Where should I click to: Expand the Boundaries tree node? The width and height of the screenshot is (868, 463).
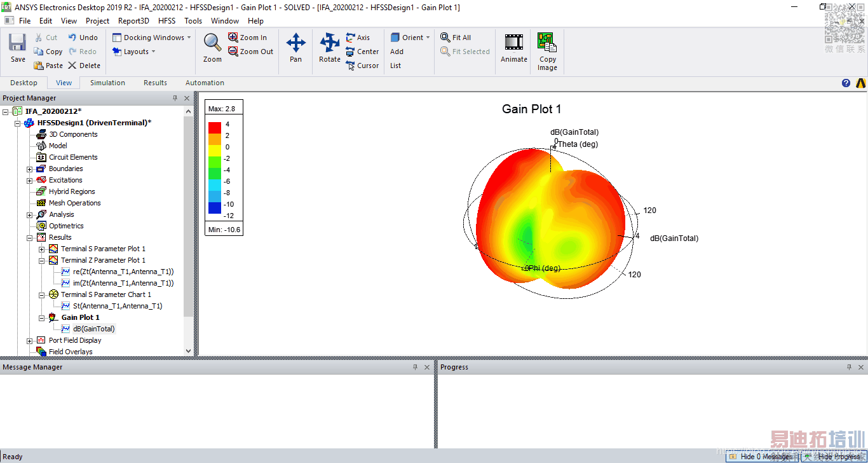tap(30, 169)
